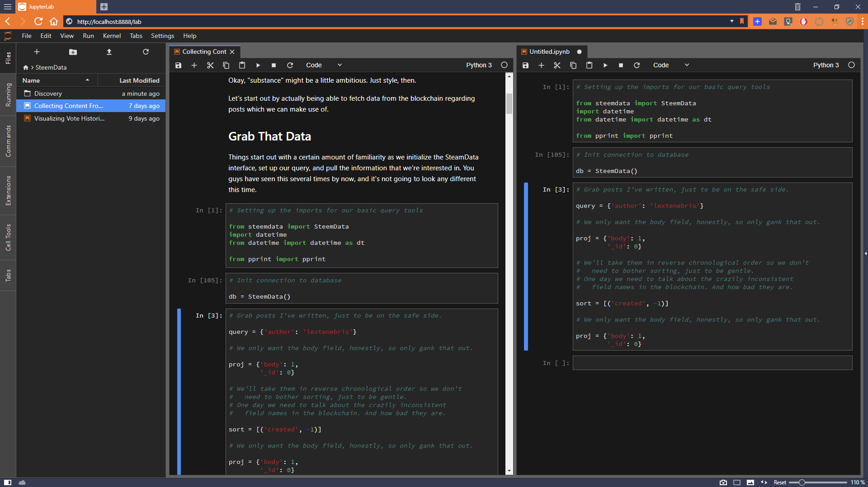Select Visualizing Vote Histori... notebook file
Image resolution: width=868 pixels, height=487 pixels.
[91, 118]
